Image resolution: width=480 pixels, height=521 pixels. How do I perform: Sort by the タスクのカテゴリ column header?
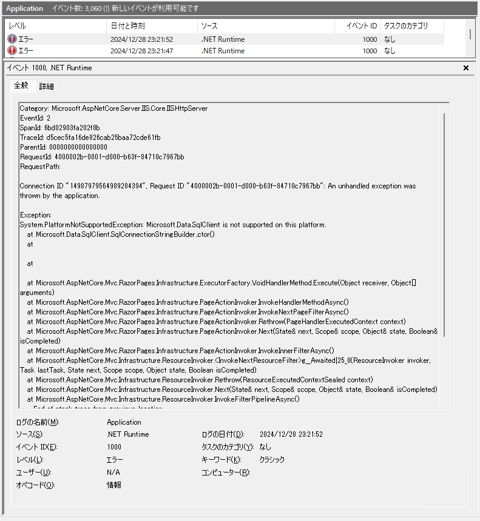(x=412, y=26)
